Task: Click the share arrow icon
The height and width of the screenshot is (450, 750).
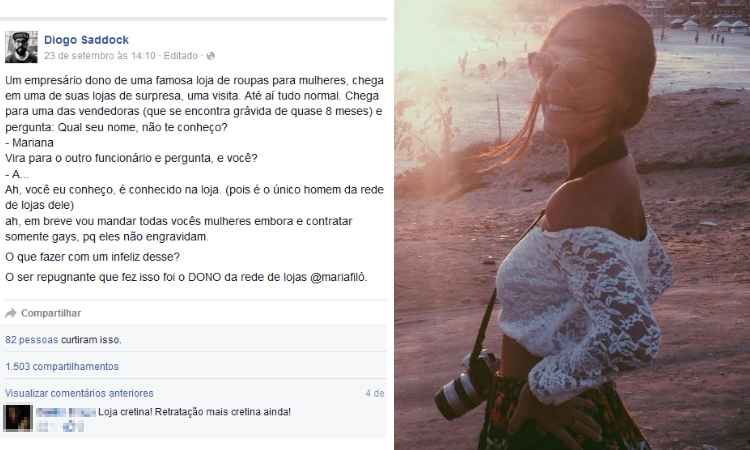Action: tap(11, 313)
